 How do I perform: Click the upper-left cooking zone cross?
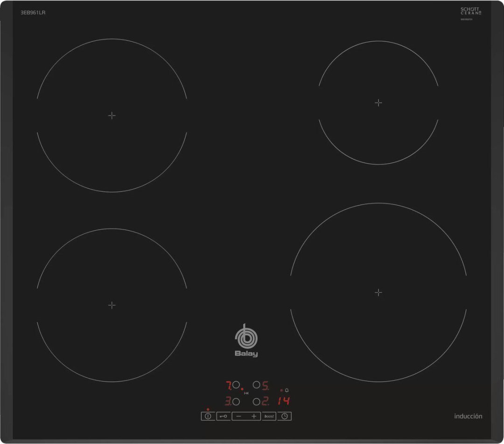pos(112,115)
